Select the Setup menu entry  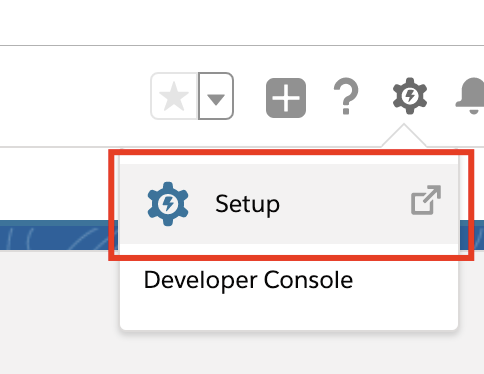coord(289,204)
